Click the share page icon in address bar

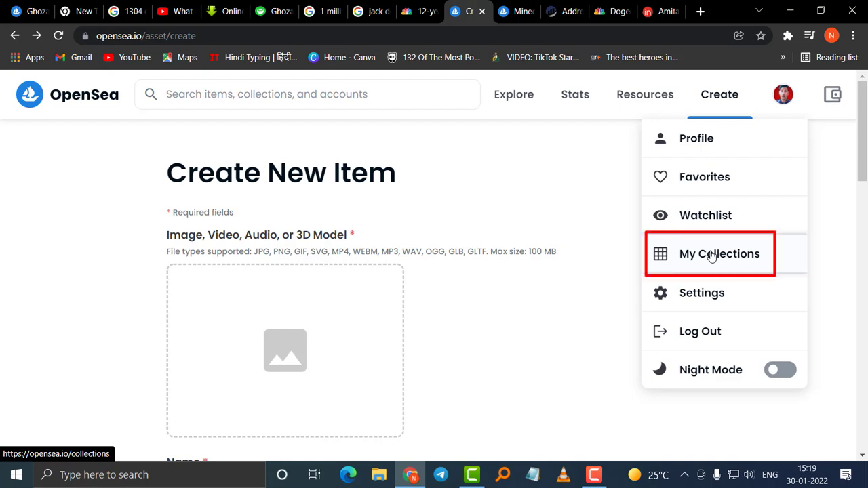(739, 35)
